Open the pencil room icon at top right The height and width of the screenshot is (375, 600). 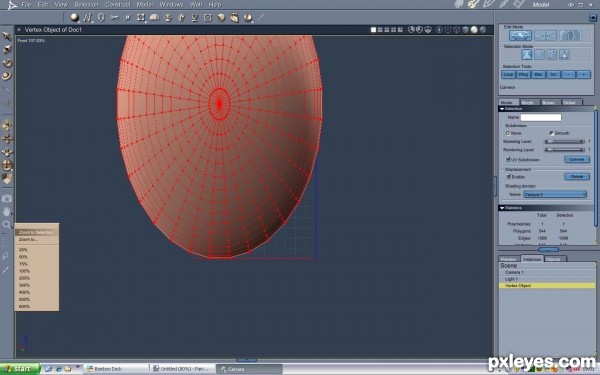pyautogui.click(x=489, y=4)
